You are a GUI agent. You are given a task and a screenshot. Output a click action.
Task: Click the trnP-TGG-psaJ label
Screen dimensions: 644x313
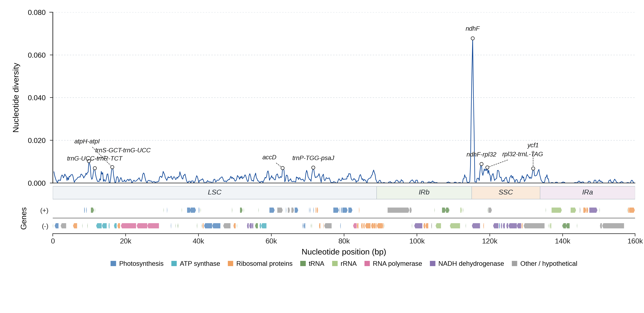[313, 158]
